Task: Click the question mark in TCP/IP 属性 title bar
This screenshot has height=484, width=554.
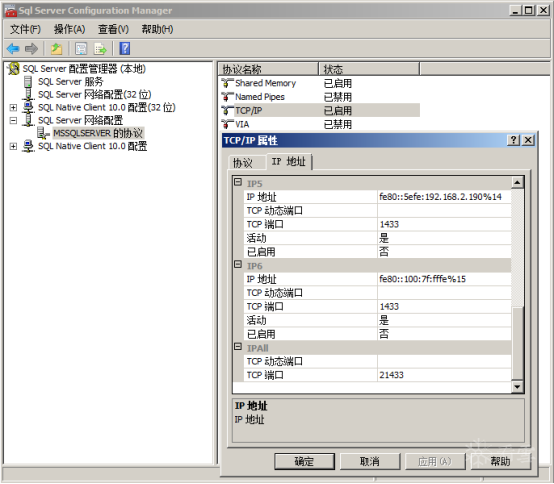Action: pyautogui.click(x=513, y=140)
